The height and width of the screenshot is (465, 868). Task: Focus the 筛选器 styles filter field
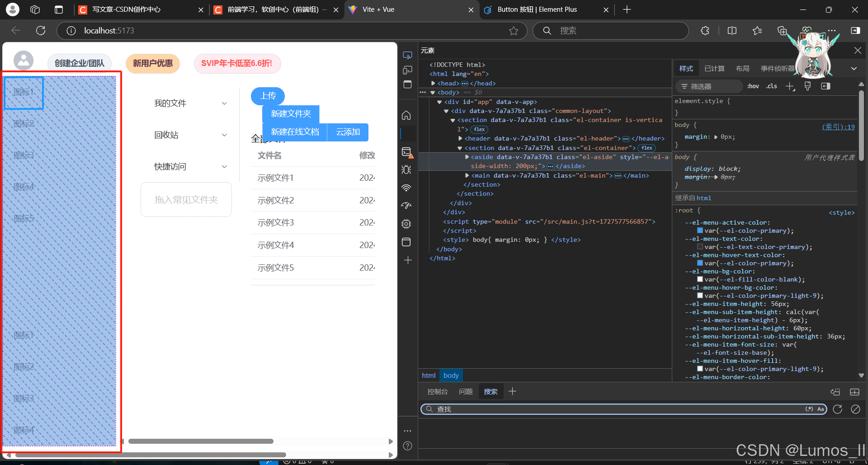point(710,86)
